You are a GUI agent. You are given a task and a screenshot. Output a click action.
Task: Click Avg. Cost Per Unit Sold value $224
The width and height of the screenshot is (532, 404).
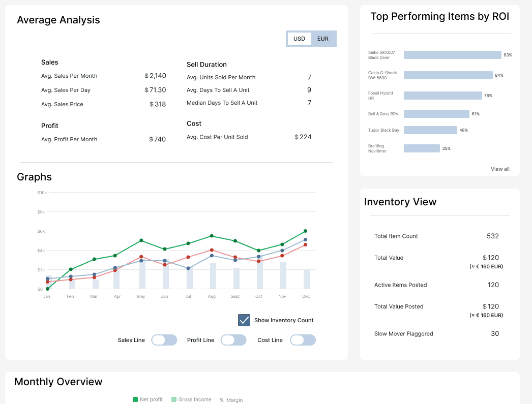303,137
